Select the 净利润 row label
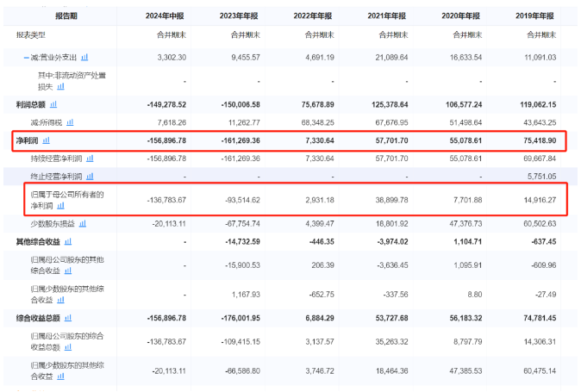This screenshot has width=581, height=392. point(27,140)
